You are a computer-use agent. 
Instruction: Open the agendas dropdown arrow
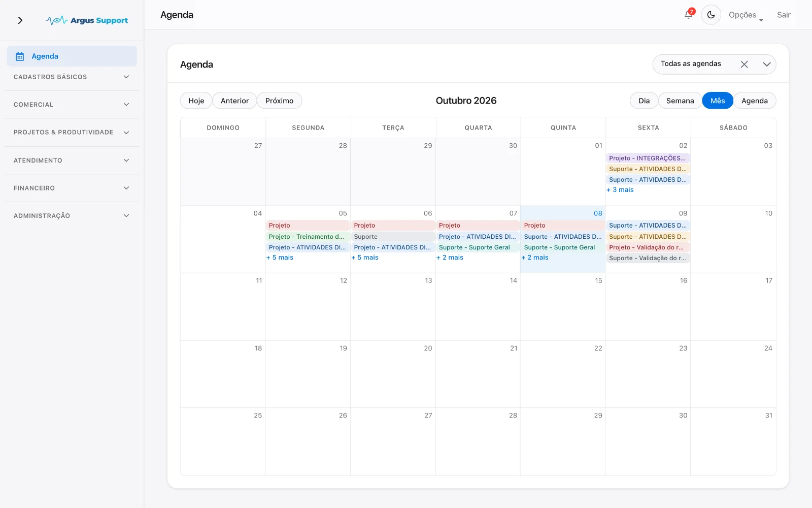click(x=767, y=64)
